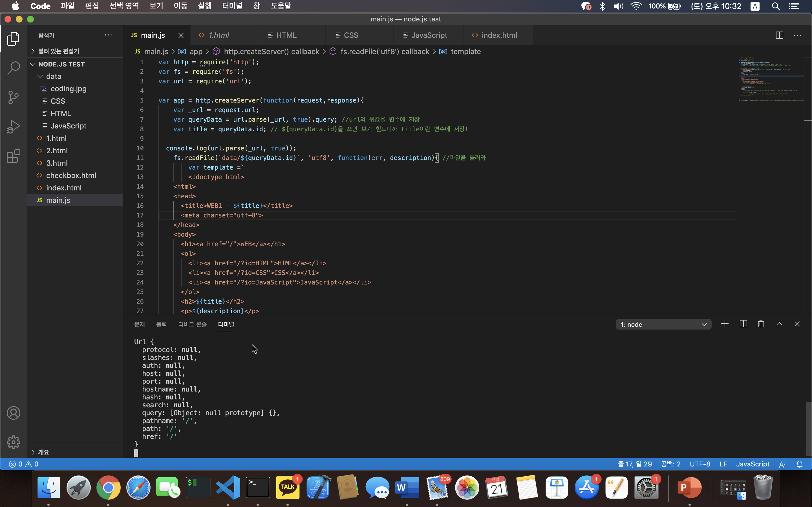
Task: Open the Run and Debug view
Action: tap(14, 127)
